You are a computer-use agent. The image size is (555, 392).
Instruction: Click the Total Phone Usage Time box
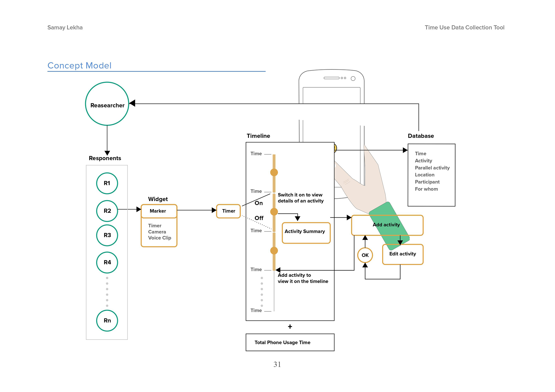290,342
